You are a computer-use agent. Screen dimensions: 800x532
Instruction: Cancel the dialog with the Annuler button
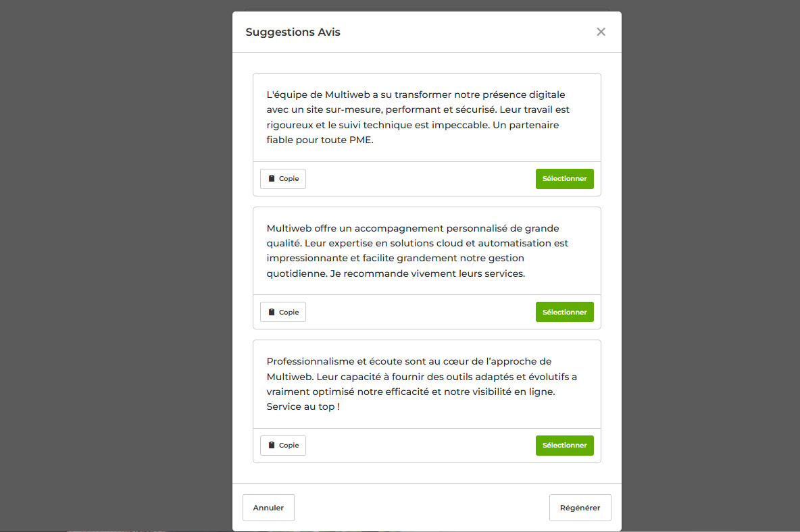268,508
